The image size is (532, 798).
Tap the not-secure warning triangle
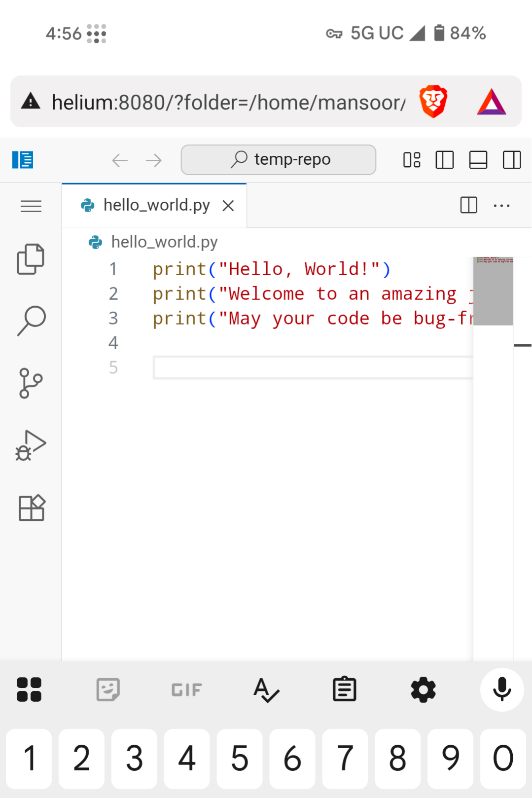coord(31,101)
